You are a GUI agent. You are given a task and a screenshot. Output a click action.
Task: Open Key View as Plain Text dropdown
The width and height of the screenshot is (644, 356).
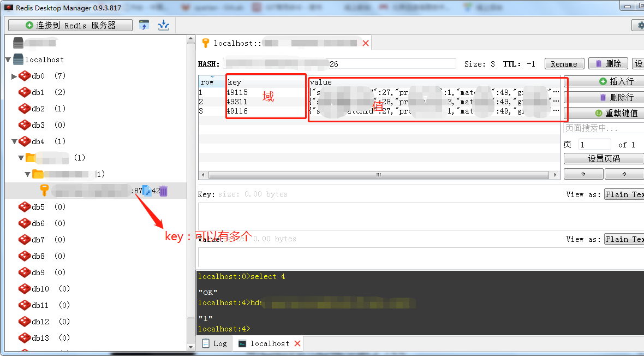pyautogui.click(x=624, y=194)
